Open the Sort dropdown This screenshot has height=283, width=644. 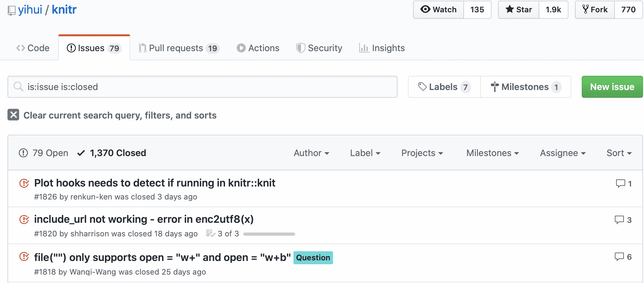tap(619, 153)
